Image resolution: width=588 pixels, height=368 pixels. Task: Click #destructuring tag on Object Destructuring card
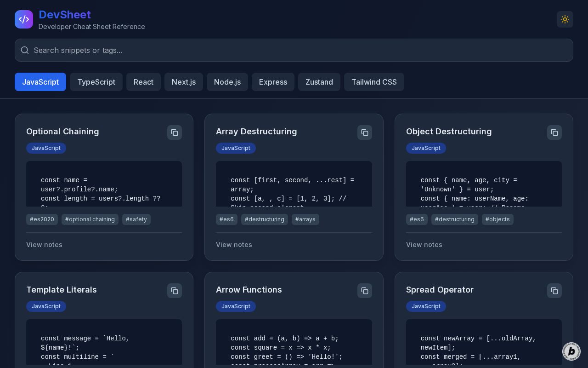[455, 219]
